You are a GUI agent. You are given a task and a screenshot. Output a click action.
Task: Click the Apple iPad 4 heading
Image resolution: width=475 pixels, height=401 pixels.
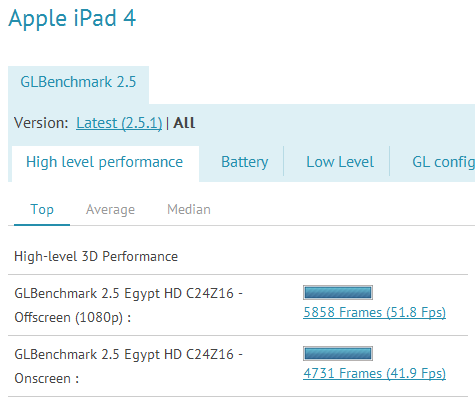pyautogui.click(x=72, y=19)
